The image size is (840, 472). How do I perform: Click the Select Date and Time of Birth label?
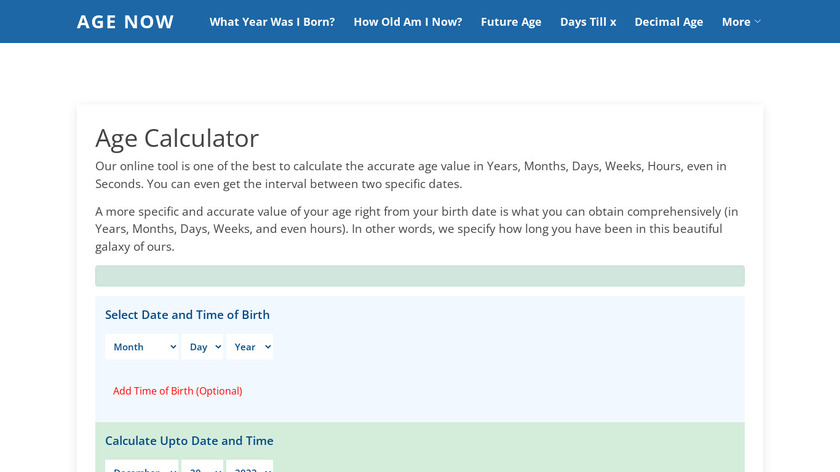pyautogui.click(x=187, y=315)
